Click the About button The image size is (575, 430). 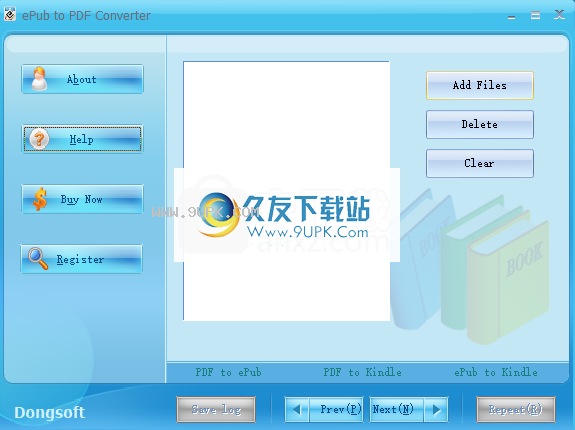coord(82,79)
